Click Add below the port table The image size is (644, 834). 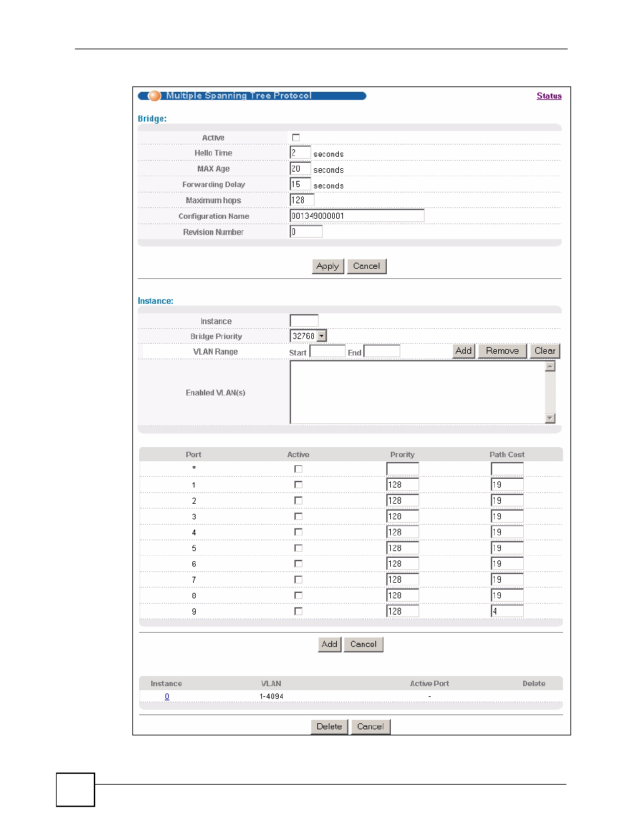pos(329,644)
